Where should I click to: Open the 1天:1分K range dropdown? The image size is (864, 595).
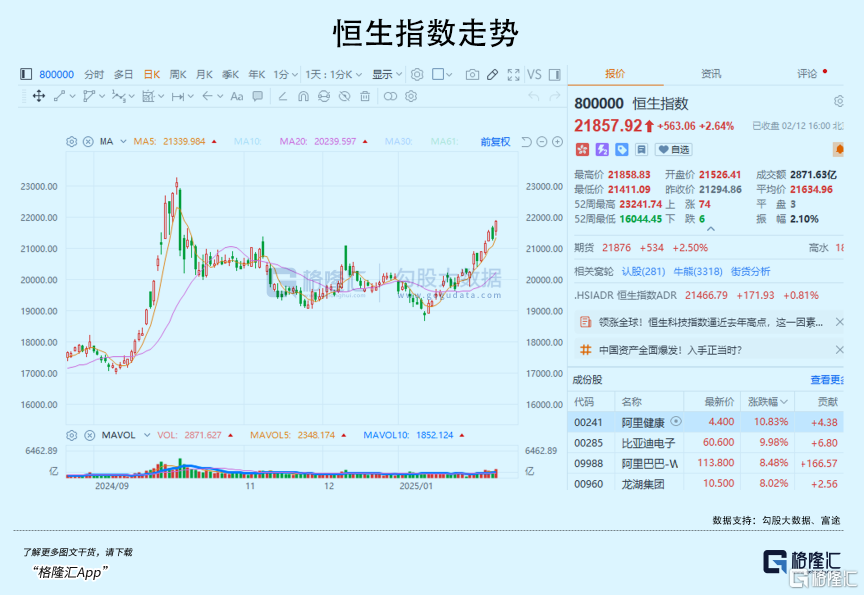333,74
